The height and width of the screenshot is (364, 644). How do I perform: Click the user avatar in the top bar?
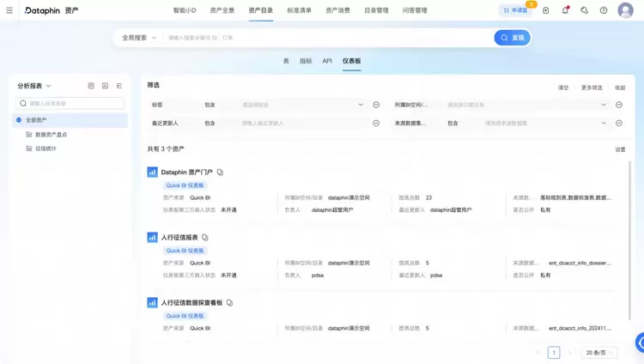point(625,10)
